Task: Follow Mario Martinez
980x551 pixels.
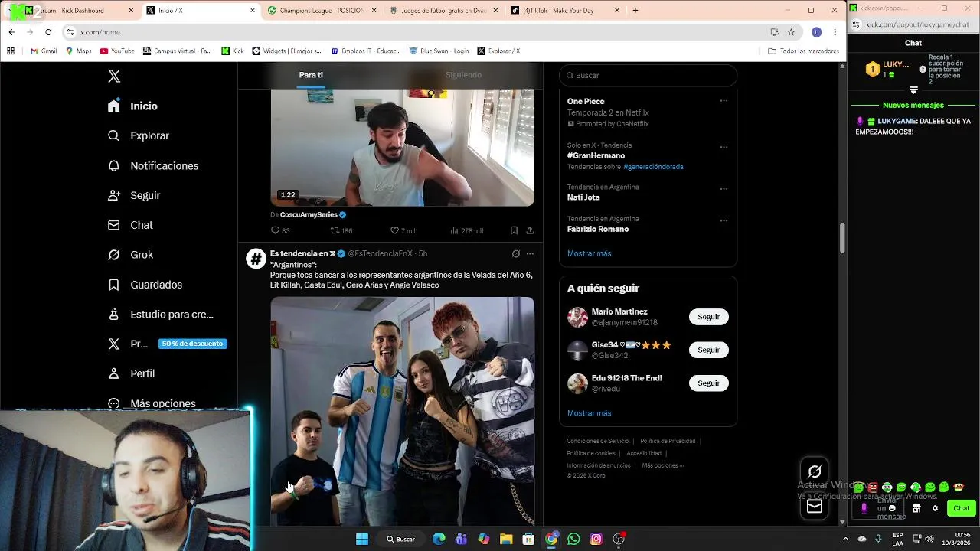Action: coord(708,317)
